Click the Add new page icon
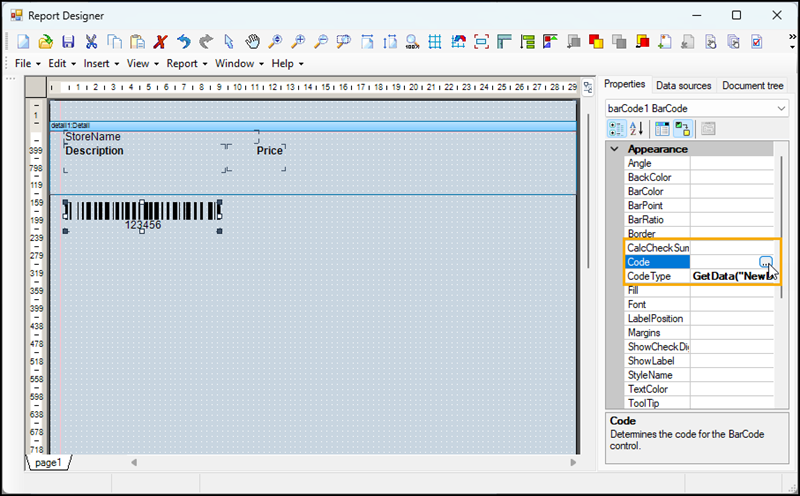 click(x=664, y=41)
